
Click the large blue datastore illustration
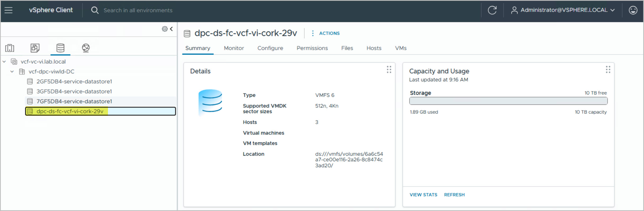[210, 103]
